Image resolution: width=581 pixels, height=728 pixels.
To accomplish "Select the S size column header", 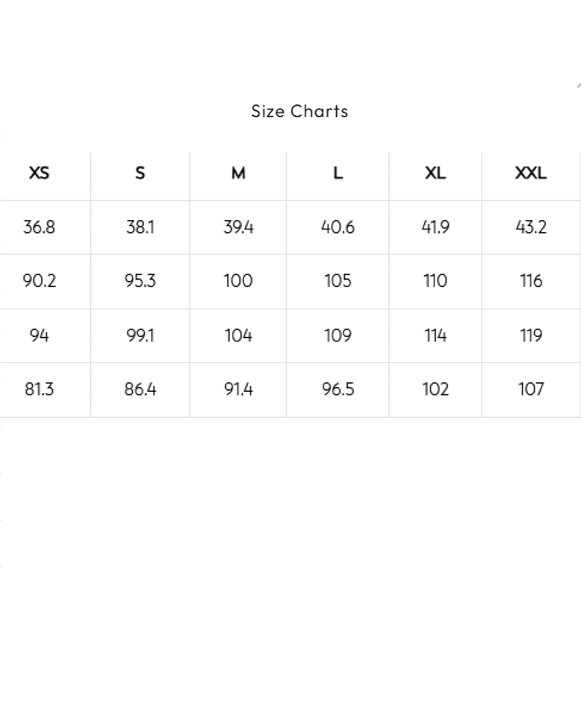I will (x=140, y=173).
